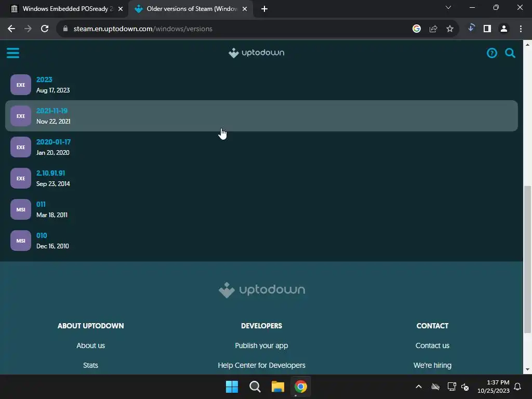This screenshot has width=532, height=399.
Task: Open the Stats footer link
Action: tap(90, 365)
